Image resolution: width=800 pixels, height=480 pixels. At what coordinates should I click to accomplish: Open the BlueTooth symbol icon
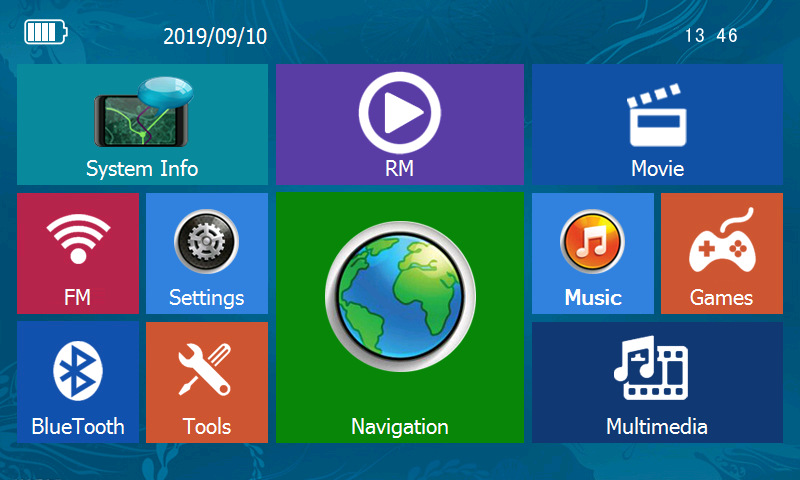(x=78, y=370)
